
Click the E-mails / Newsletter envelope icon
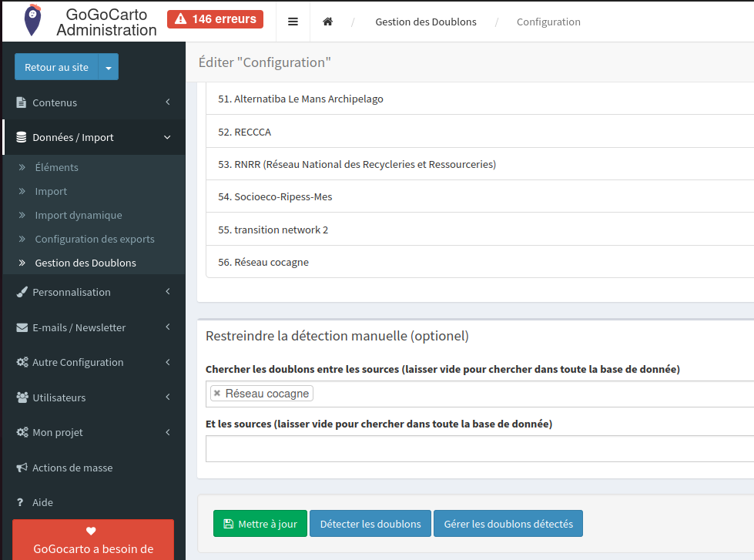click(22, 327)
